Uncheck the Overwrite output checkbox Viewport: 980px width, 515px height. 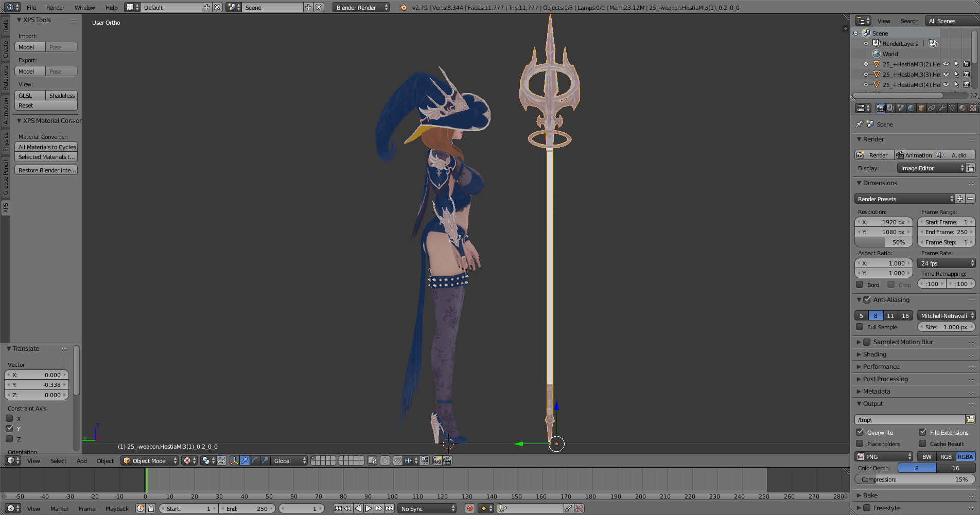click(x=860, y=432)
